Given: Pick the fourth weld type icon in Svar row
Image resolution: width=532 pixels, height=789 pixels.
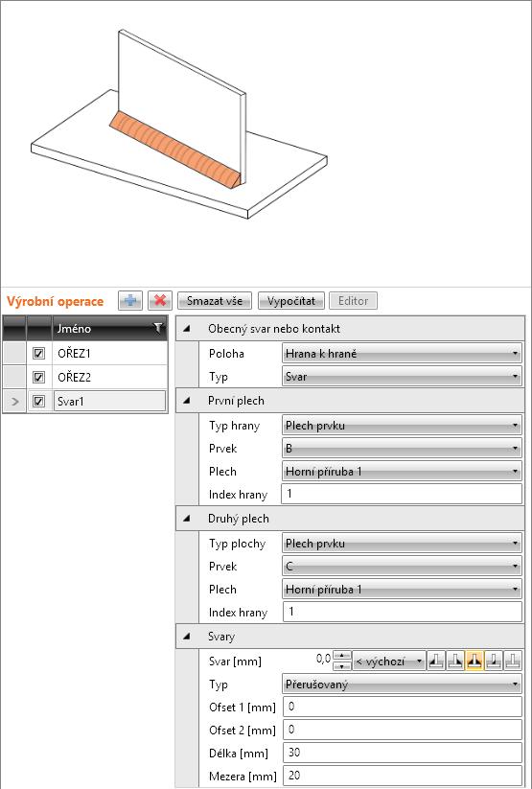Looking at the screenshot, I should 494,661.
